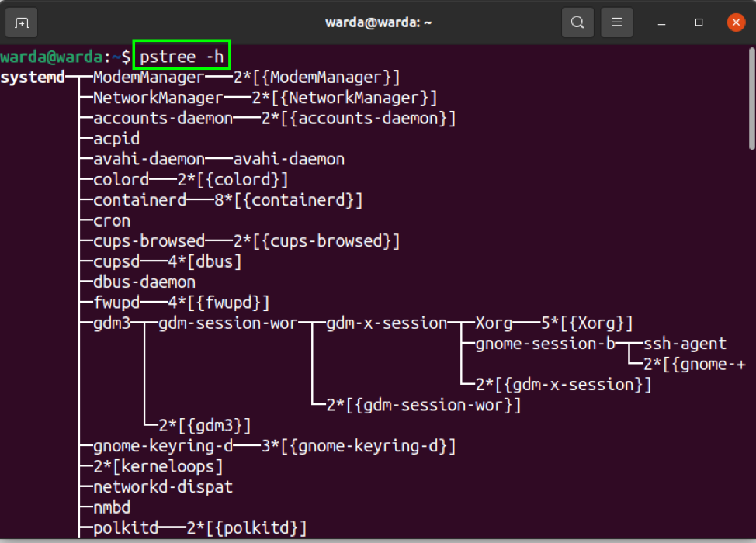Click the 2*[{gdm-x-session}] thread entry
The height and width of the screenshot is (543, 756).
coord(564,385)
